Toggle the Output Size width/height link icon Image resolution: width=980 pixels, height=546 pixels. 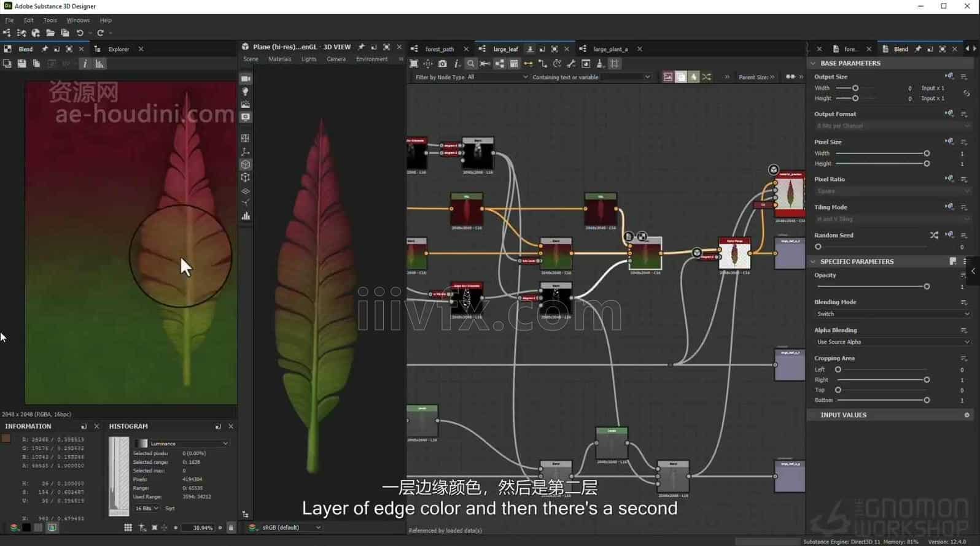(966, 93)
